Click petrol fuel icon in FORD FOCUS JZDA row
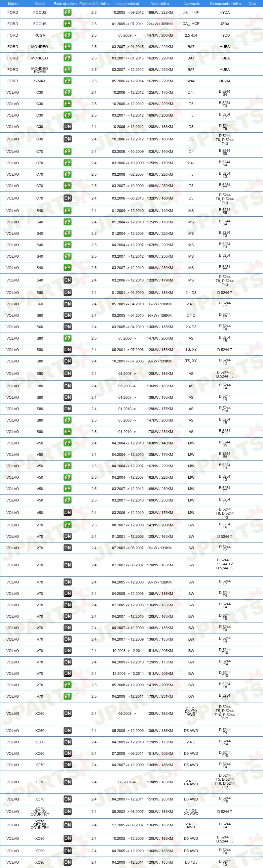The image size is (263, 868). pyautogui.click(x=68, y=24)
